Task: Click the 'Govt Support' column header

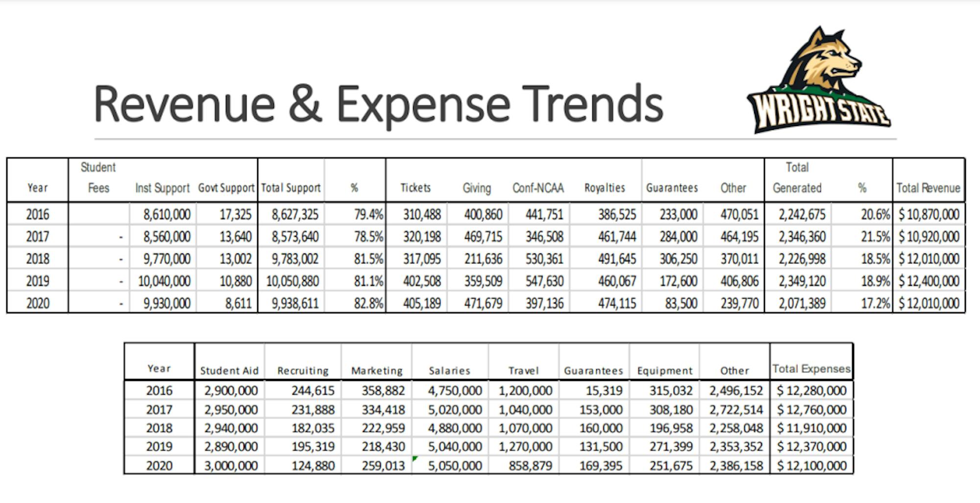Action: (226, 188)
